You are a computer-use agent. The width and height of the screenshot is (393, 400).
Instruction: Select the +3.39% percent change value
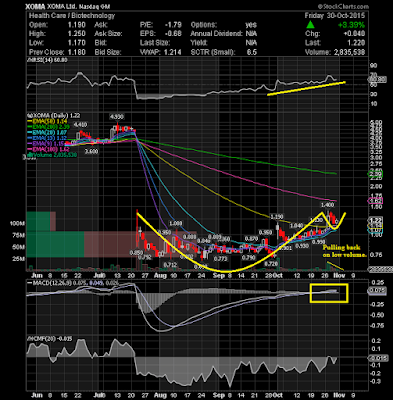point(351,25)
